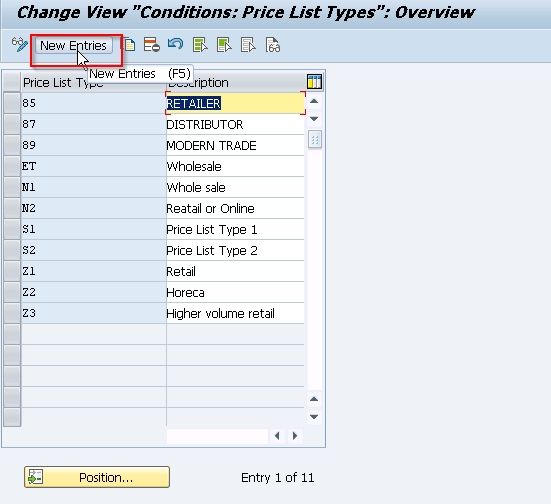Click the Position... button
The height and width of the screenshot is (504, 551).
coord(97,477)
